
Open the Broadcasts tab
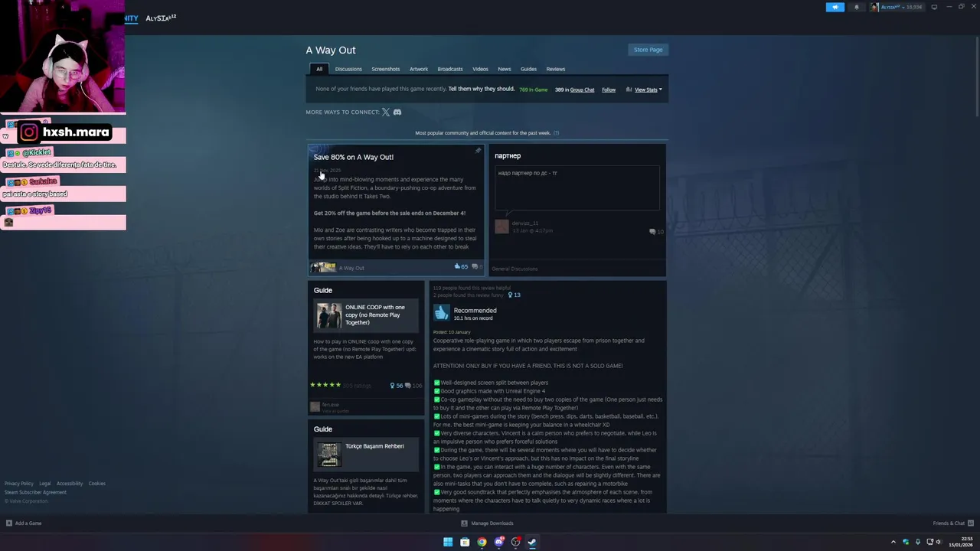pos(450,69)
